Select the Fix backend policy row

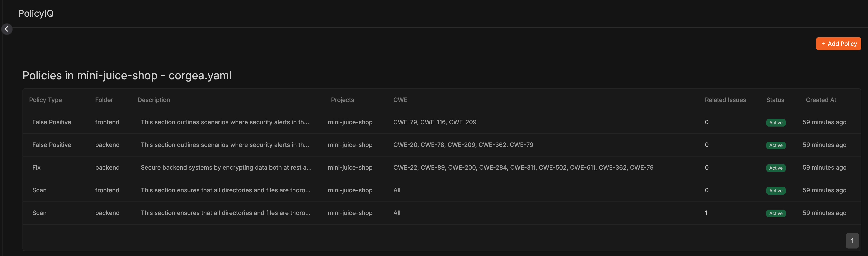click(442, 168)
